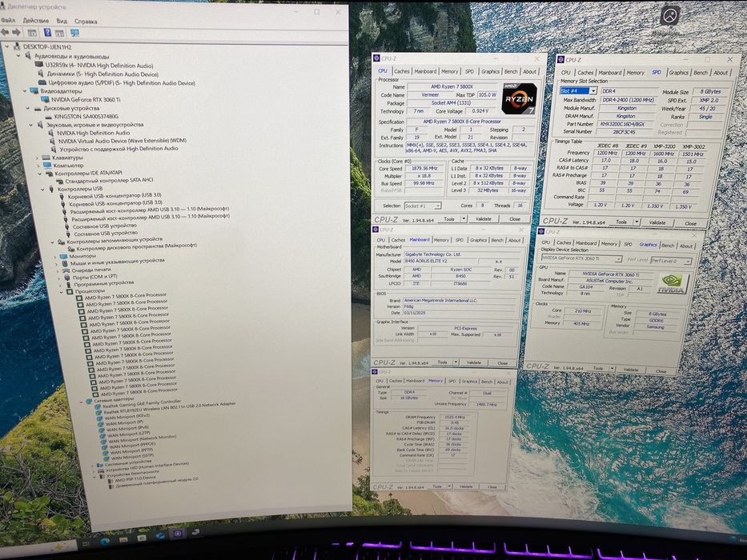Viewport: 747px width, 560px height.
Task: Click the Realtek Gaming GbE Family Controller icon
Action: (98, 406)
